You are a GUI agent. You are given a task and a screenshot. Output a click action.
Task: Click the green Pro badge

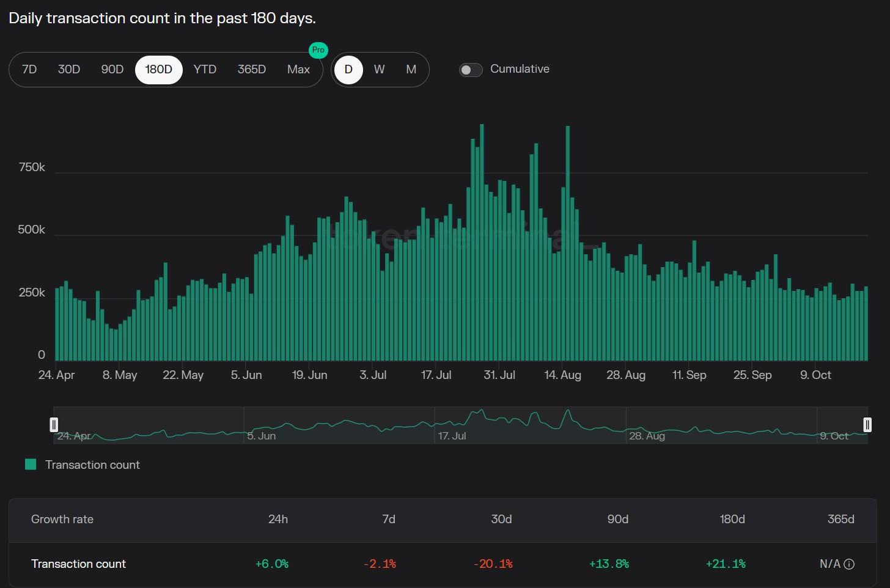(x=318, y=50)
